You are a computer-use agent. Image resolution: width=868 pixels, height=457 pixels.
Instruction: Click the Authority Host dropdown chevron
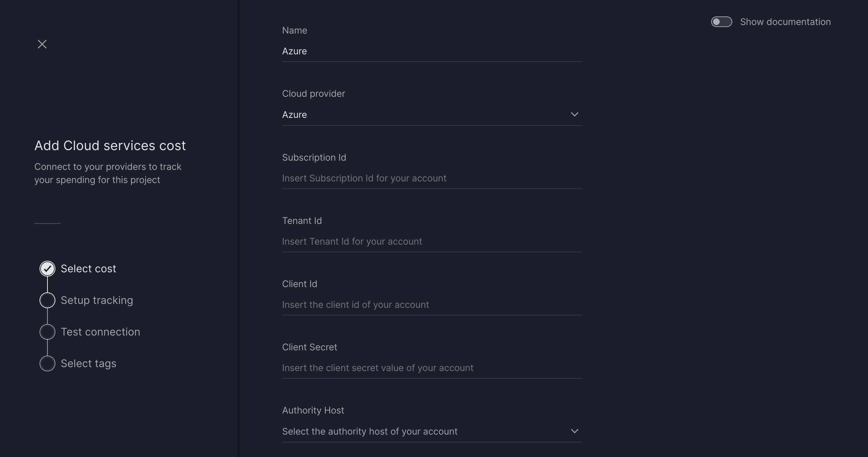[x=574, y=431]
